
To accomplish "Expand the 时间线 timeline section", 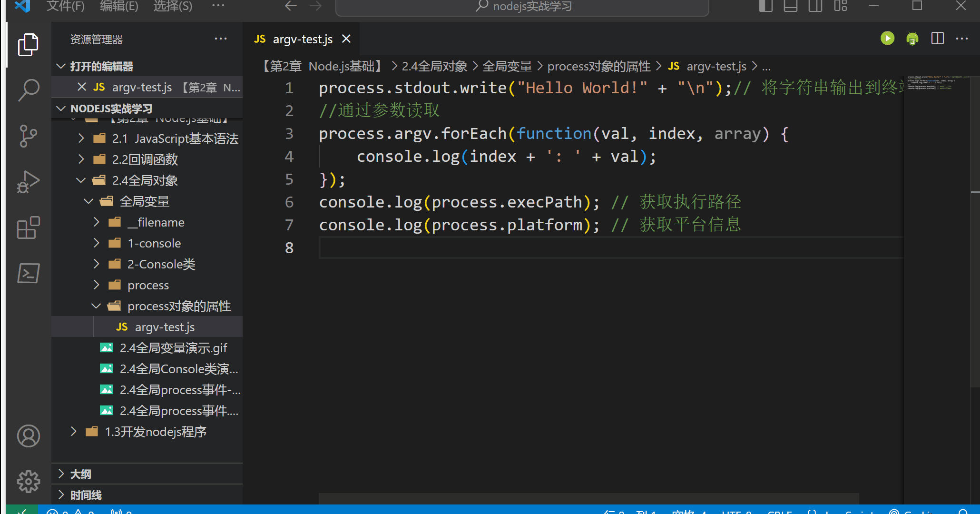I will [x=147, y=495].
